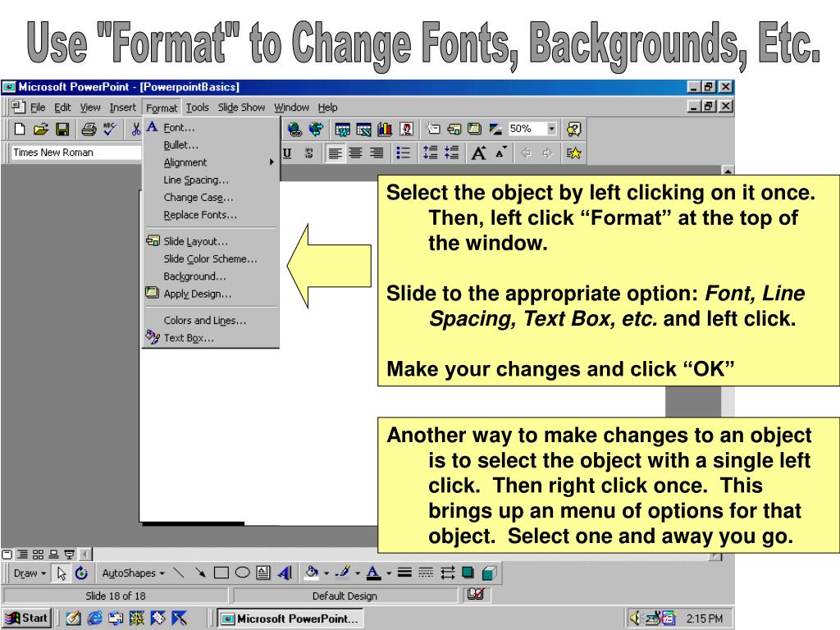Expand the Alignment submenu

(211, 162)
